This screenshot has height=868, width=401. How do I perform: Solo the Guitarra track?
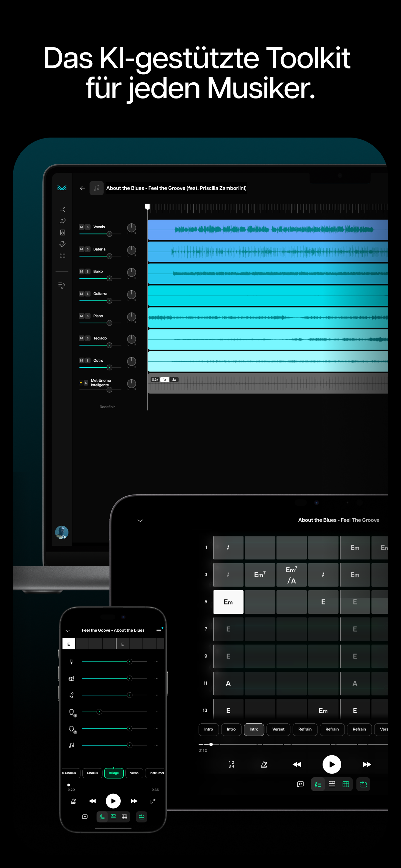[x=87, y=294]
